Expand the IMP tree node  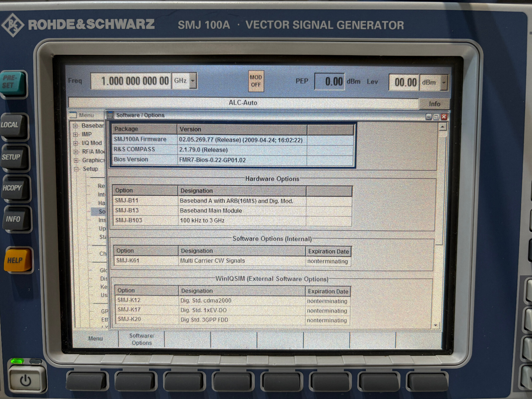pos(75,134)
